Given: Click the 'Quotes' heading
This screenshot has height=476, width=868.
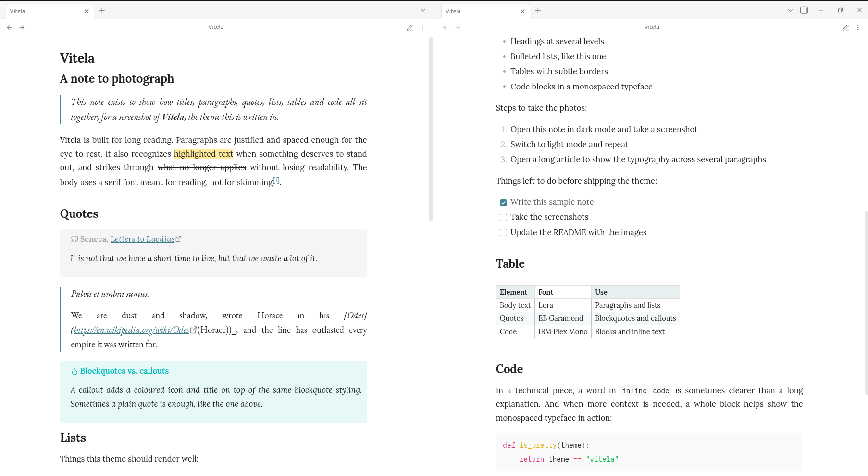Looking at the screenshot, I should 79,213.
